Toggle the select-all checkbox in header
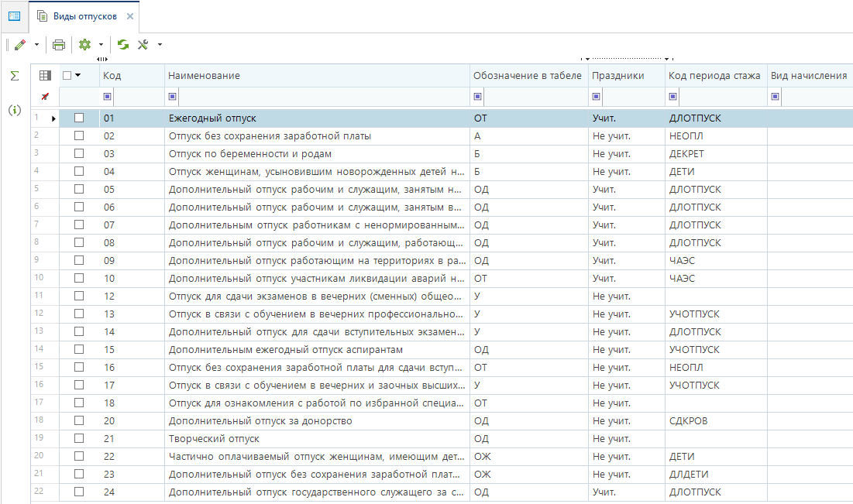 point(67,76)
